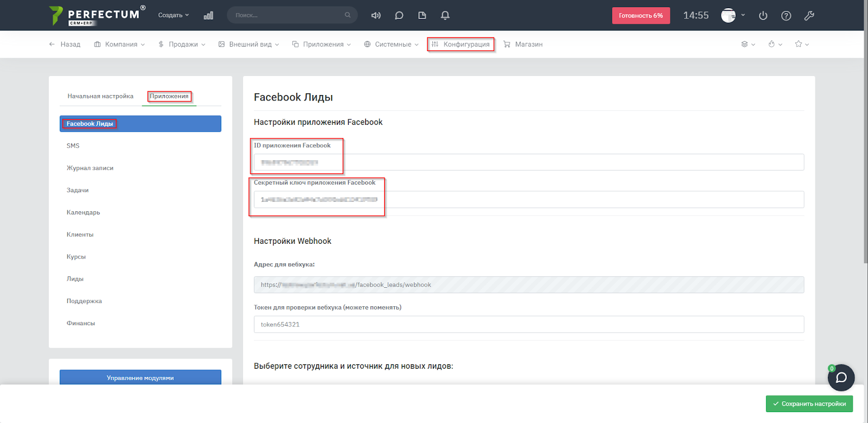Open the notes sticky icon in header
The height and width of the screenshot is (423, 868).
point(422,15)
